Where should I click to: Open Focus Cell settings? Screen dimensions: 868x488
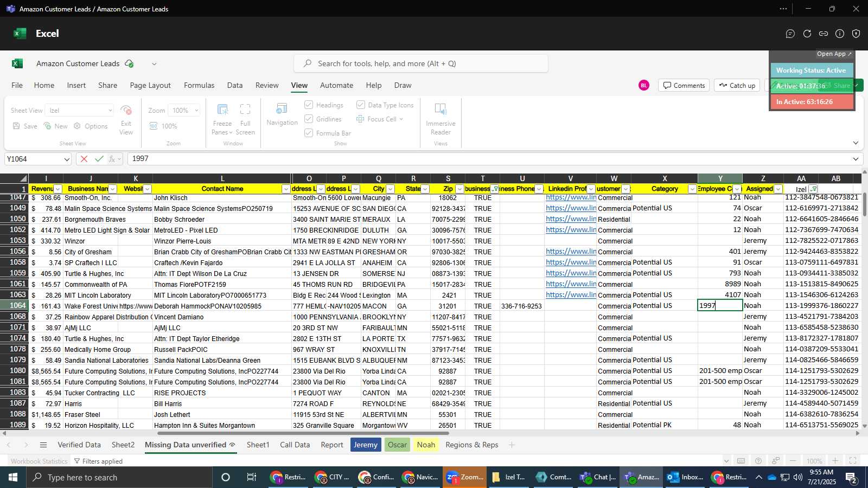pos(380,119)
